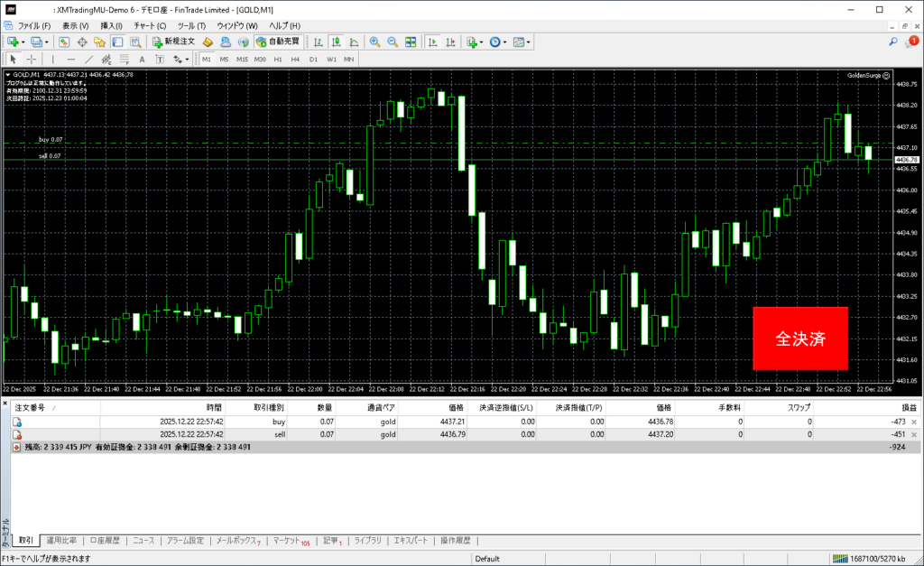Switch chart to candlestick display mode

[336, 42]
